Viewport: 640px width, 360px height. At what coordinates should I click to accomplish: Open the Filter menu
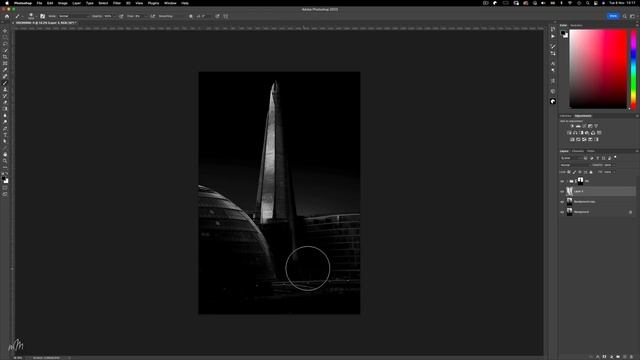coord(117,3)
